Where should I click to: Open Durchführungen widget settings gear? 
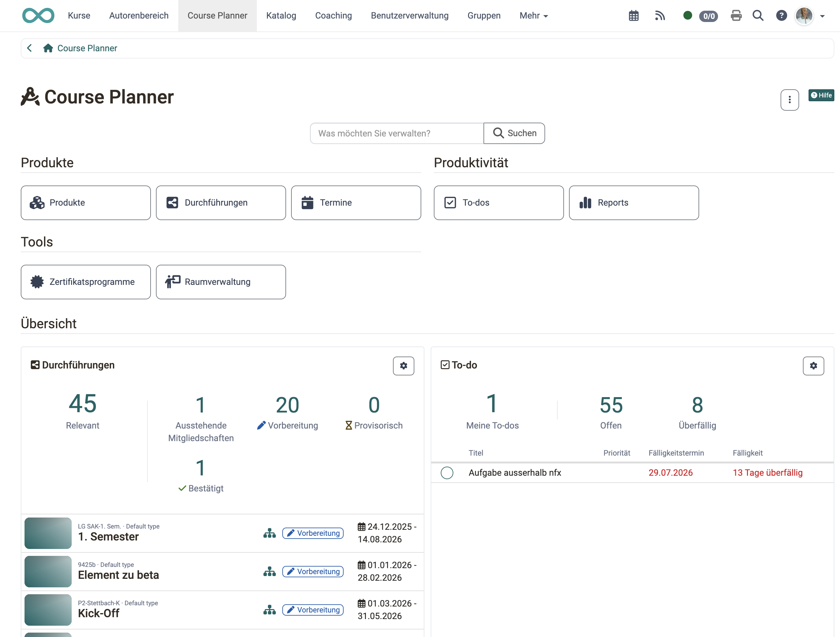(x=403, y=366)
